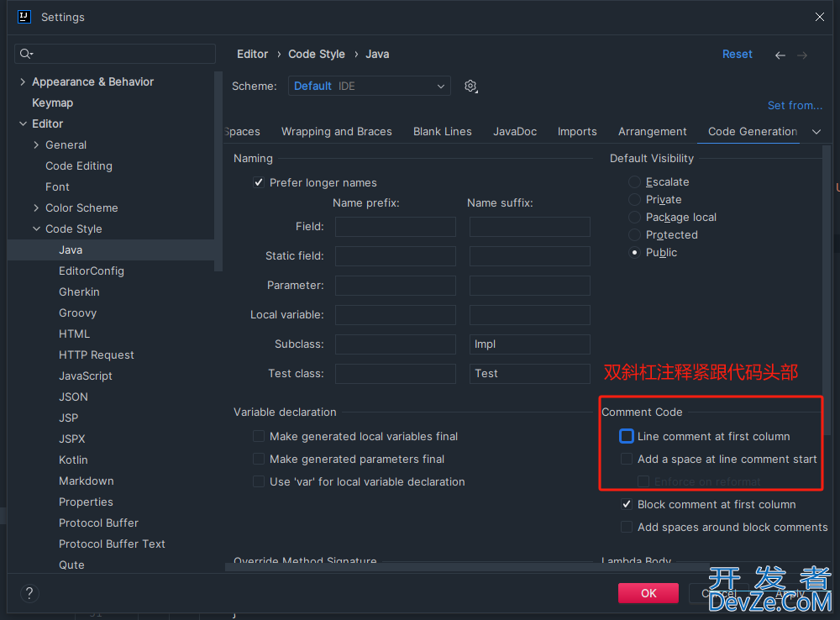
Task: Close the Settings dialog
Action: pyautogui.click(x=820, y=17)
